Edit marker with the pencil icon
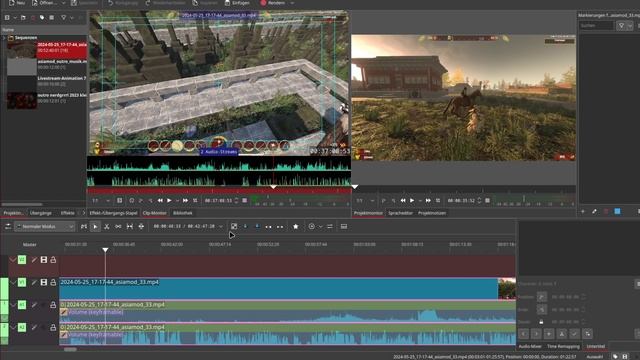640x360 pixels. [x=594, y=211]
